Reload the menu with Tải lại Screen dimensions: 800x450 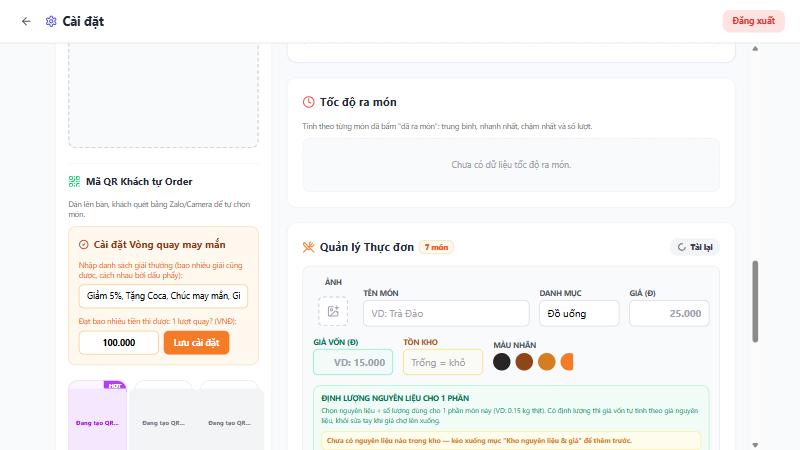tap(695, 247)
